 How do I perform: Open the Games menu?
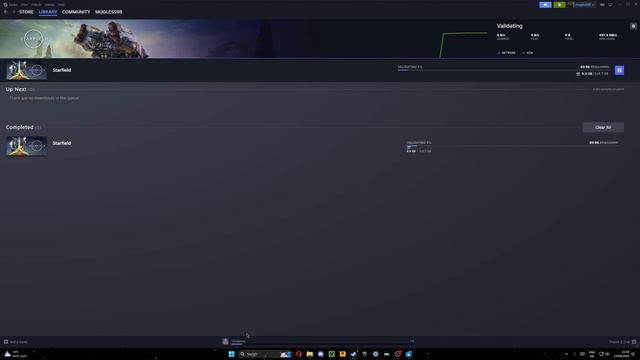(50, 4)
